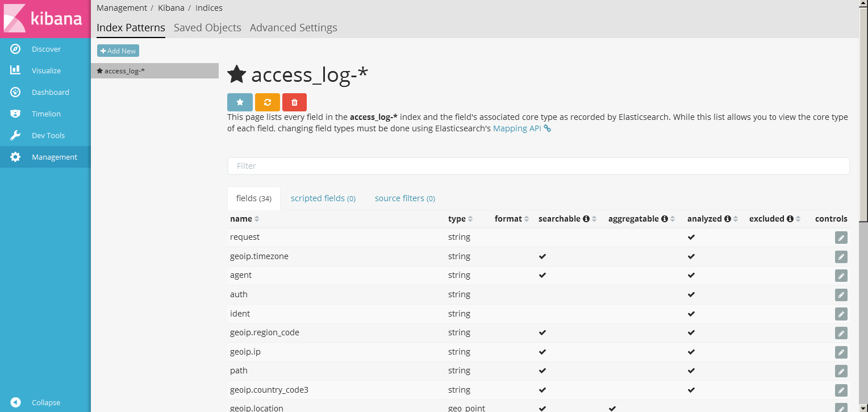
Task: Set access_log-* as default index (blue star button)
Action: pyautogui.click(x=240, y=102)
